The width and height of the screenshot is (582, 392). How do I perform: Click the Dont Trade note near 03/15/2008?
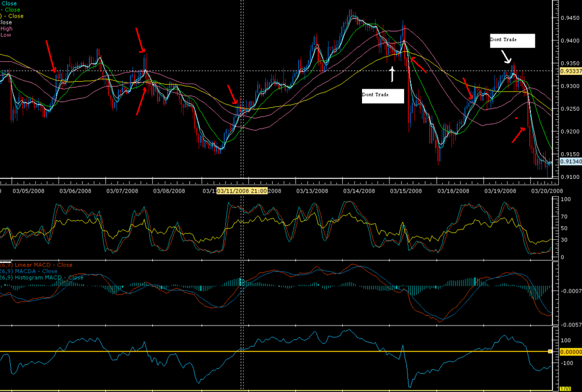(x=383, y=95)
